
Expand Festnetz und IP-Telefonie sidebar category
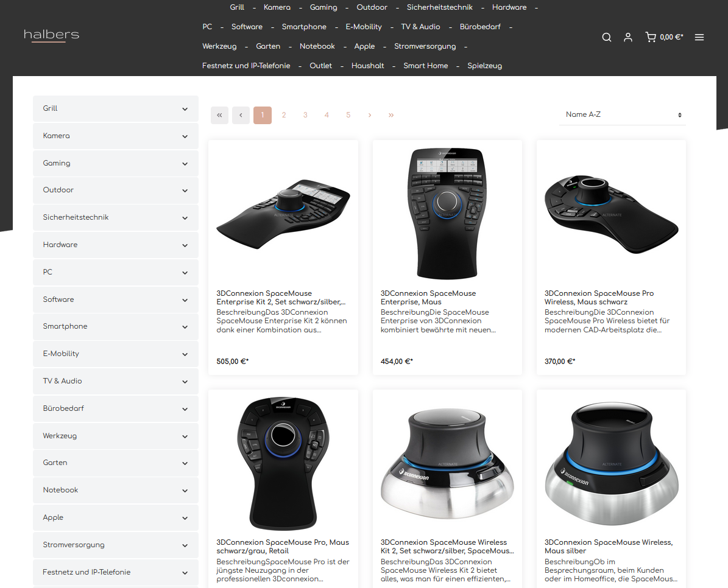[x=116, y=572]
